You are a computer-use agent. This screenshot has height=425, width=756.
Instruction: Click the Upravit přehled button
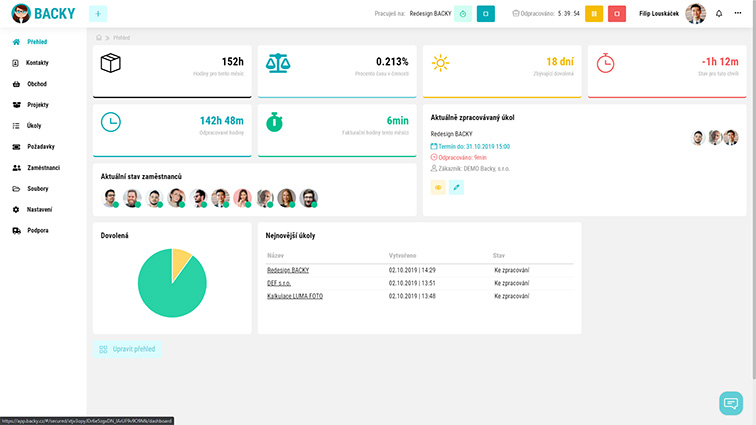coord(126,349)
